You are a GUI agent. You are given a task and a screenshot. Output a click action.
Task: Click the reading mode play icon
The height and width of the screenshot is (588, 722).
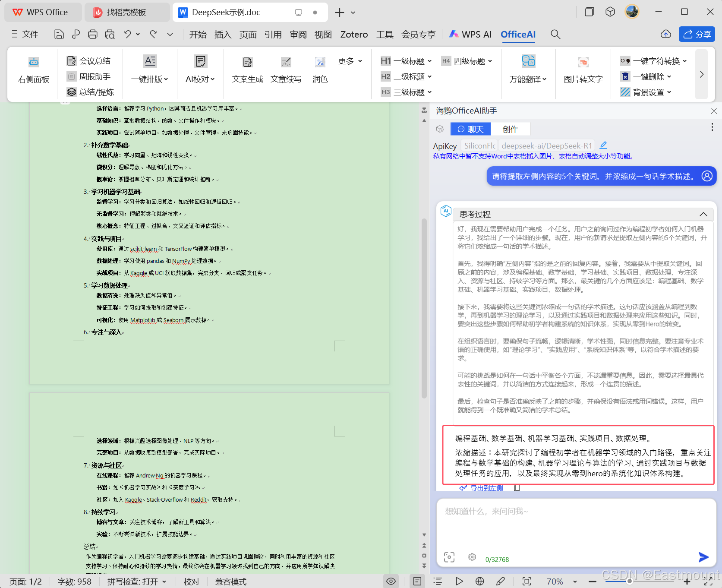coord(459,581)
